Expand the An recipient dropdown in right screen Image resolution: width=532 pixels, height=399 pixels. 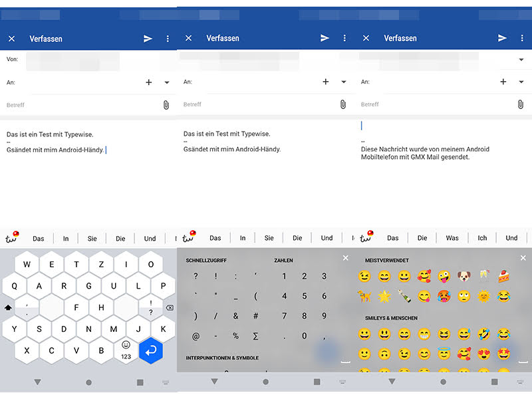click(x=521, y=82)
